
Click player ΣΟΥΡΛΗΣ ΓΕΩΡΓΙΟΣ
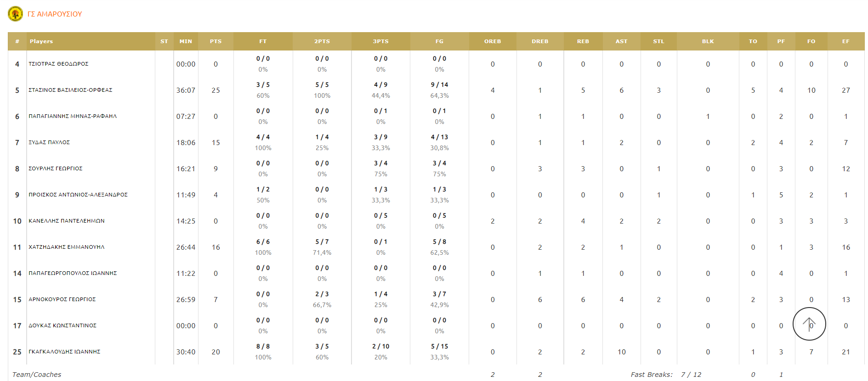pos(56,168)
